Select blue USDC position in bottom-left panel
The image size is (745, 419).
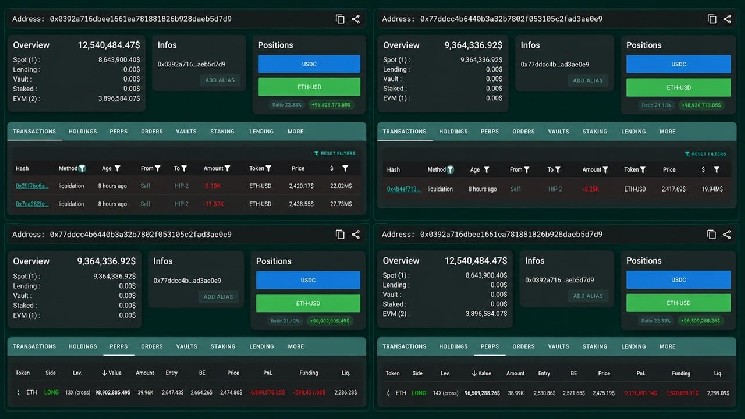308,280
